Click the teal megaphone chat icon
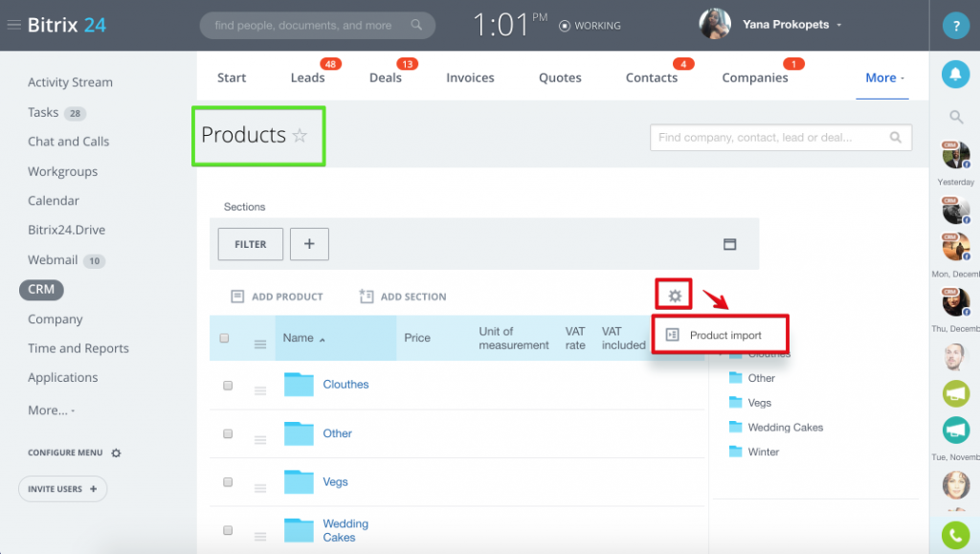Screen dimensions: 980x554 956,431
